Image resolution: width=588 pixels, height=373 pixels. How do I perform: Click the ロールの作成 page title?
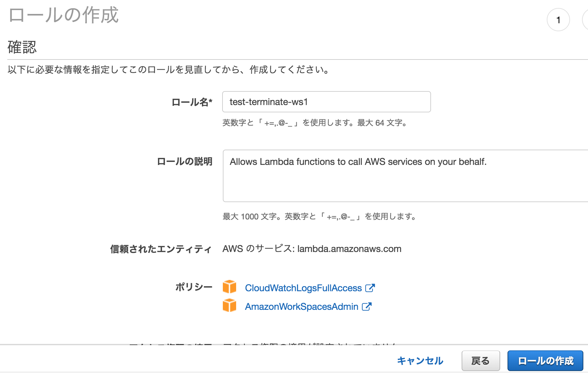tap(64, 15)
